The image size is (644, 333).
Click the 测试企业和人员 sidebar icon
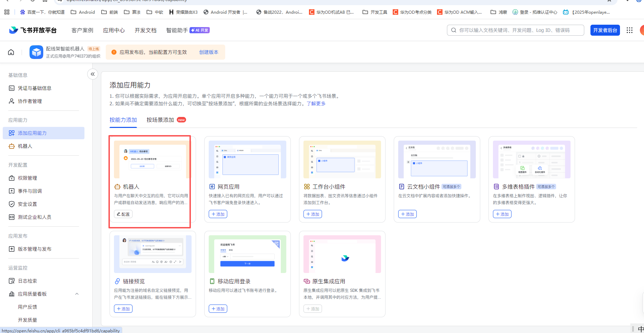point(12,217)
